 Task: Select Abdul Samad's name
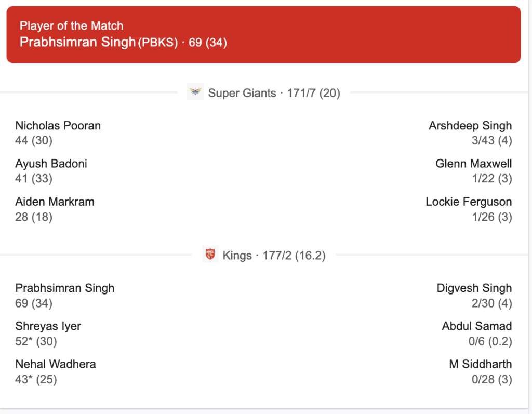[x=477, y=326]
